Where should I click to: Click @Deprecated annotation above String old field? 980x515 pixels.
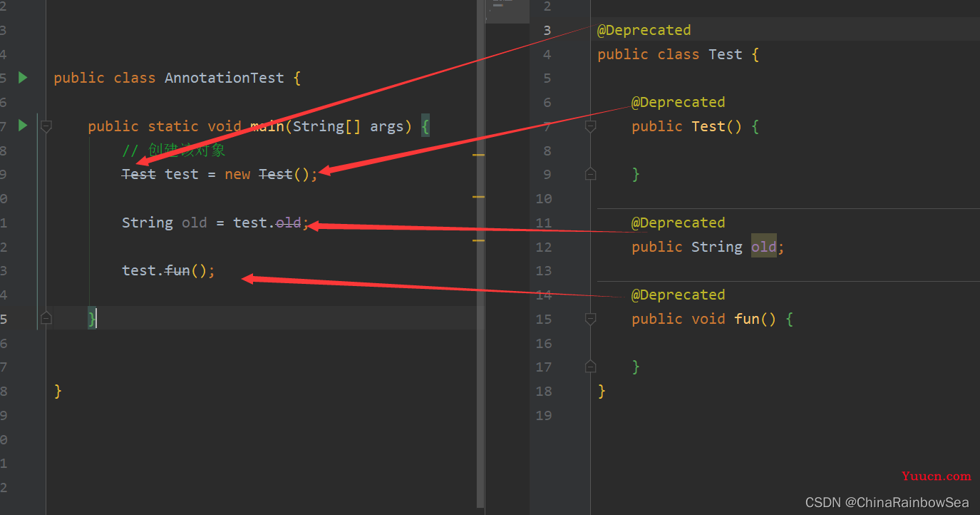tap(679, 223)
